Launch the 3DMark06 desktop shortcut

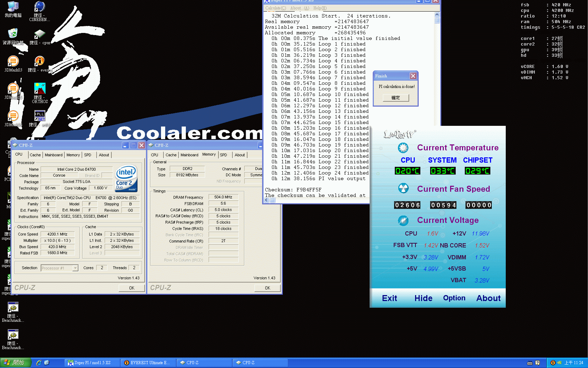click(13, 118)
